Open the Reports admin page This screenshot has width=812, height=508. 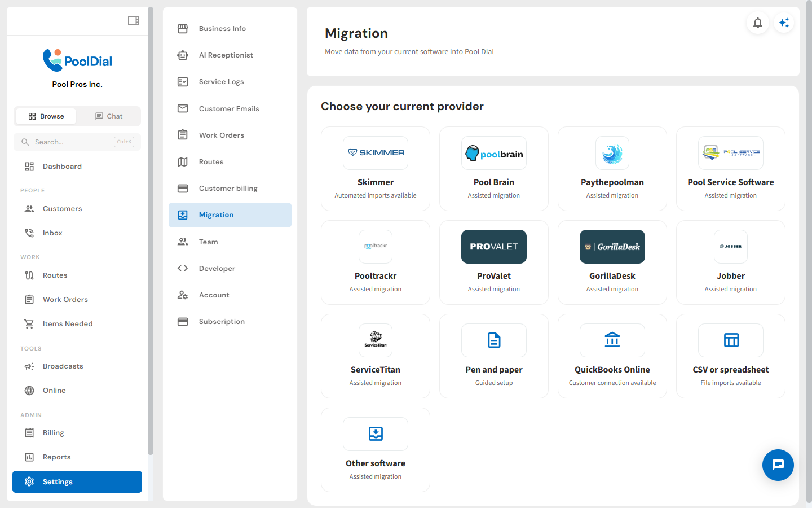(x=77, y=457)
